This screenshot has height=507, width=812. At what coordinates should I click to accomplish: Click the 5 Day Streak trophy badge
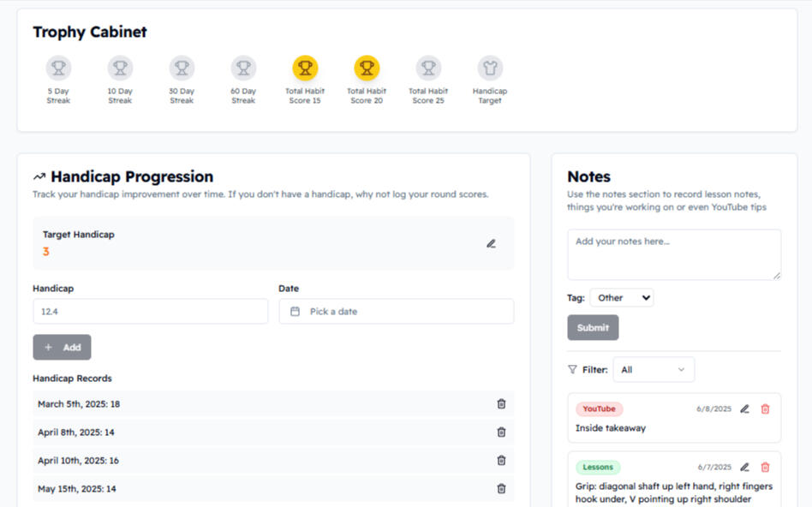pyautogui.click(x=58, y=69)
